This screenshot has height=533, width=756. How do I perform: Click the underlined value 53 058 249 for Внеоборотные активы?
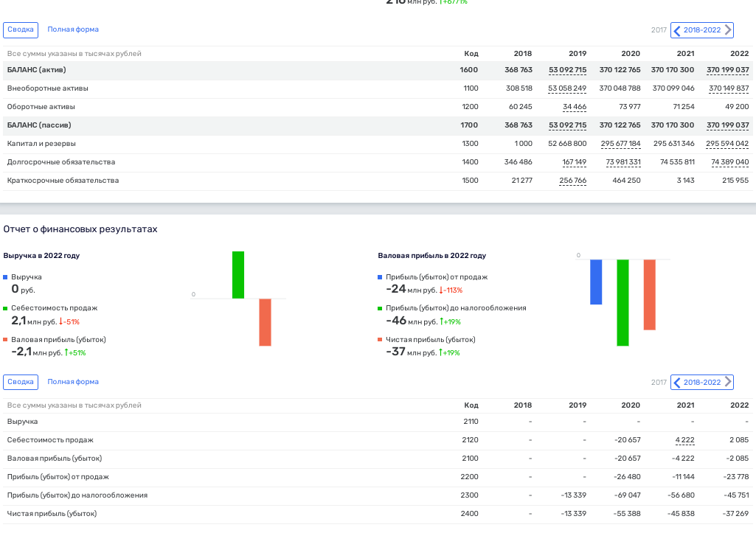pyautogui.click(x=567, y=88)
